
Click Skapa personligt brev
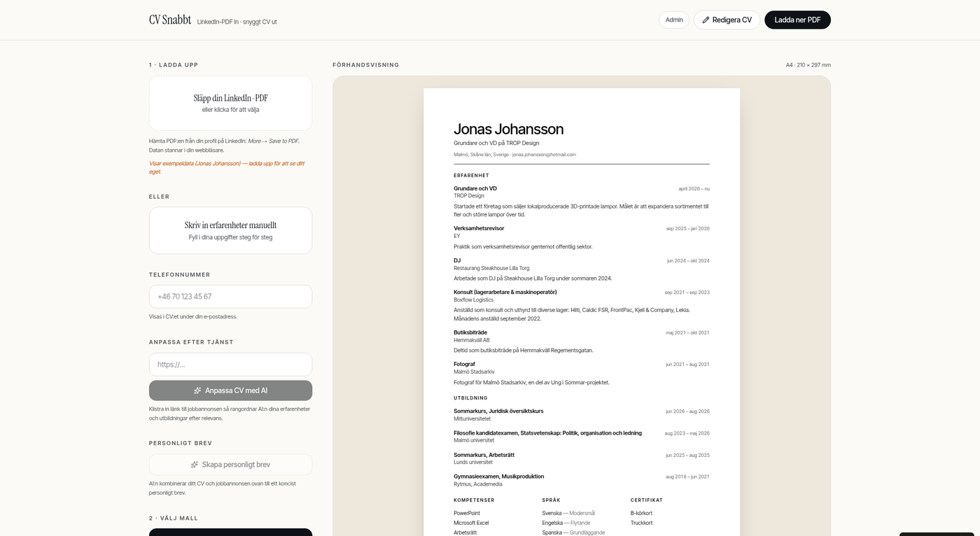[230, 465]
